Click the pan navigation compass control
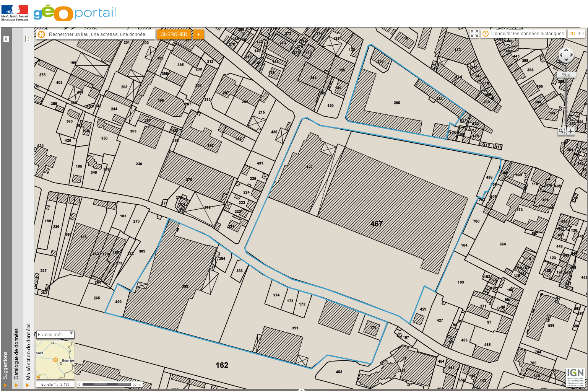This screenshot has height=391, width=588. coord(566,55)
